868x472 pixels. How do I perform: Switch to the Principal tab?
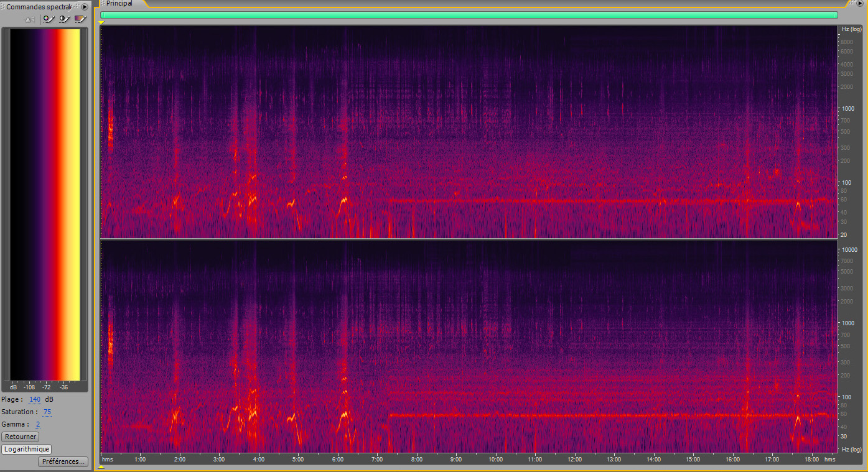[x=118, y=3]
